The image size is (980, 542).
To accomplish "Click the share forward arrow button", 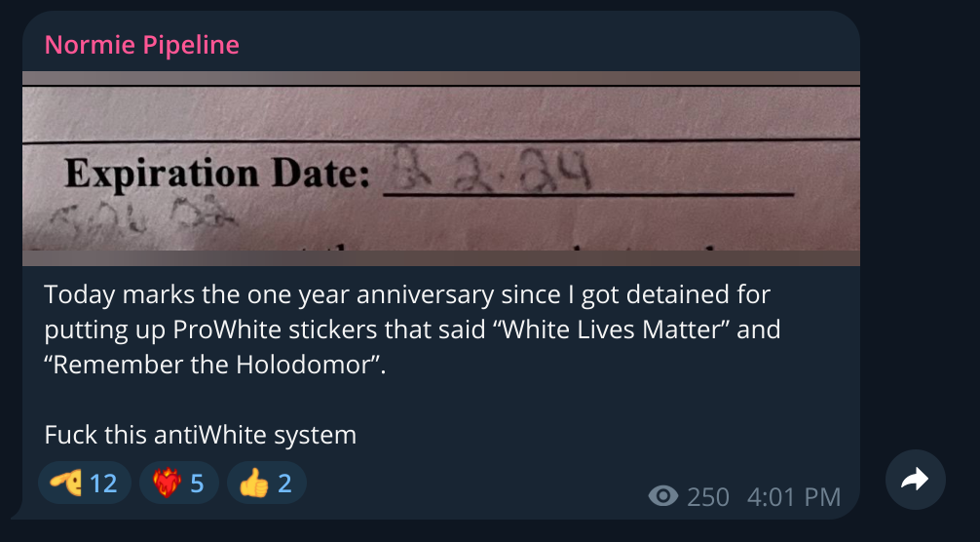I will click(x=915, y=480).
